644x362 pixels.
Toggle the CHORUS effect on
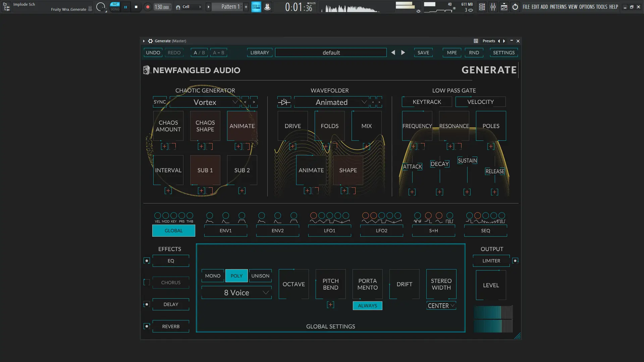[x=146, y=282]
